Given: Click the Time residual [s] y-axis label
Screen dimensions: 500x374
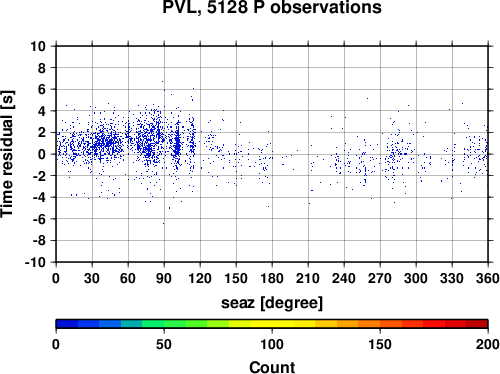Looking at the screenshot, I should click(7, 154).
